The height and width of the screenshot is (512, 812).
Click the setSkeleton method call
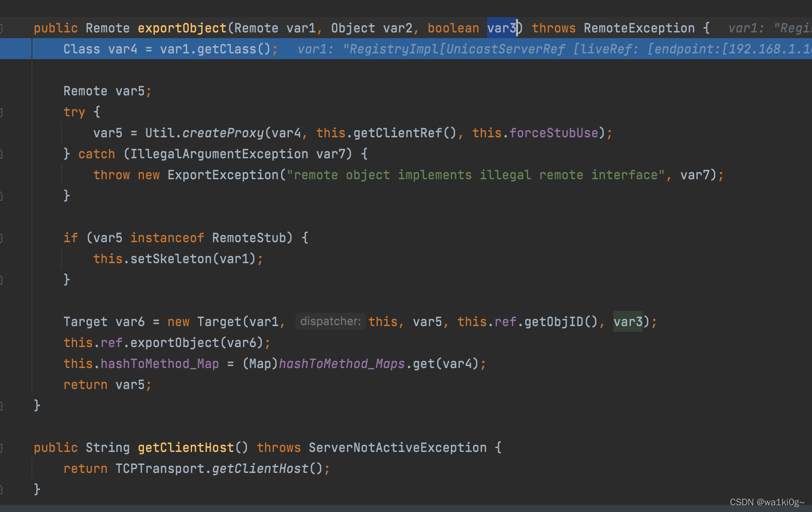171,259
